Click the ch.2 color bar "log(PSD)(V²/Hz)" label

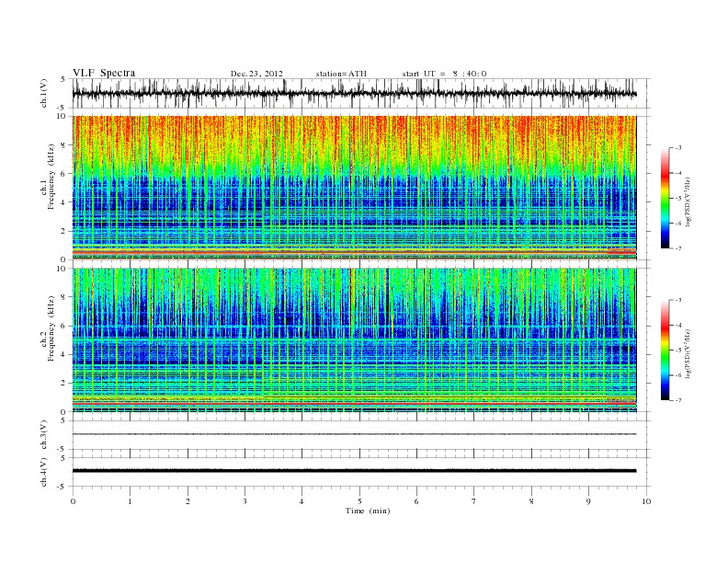pos(688,352)
